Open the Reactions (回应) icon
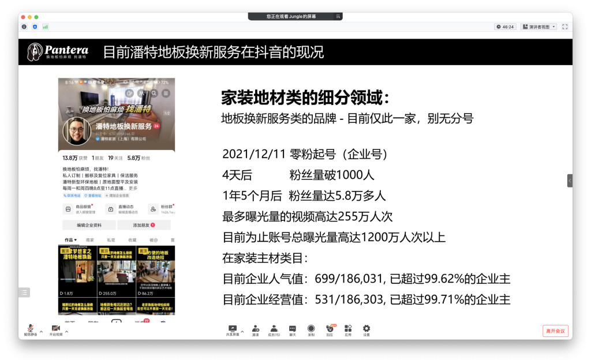Viewport: 591px width, 364px height. pyautogui.click(x=330, y=330)
